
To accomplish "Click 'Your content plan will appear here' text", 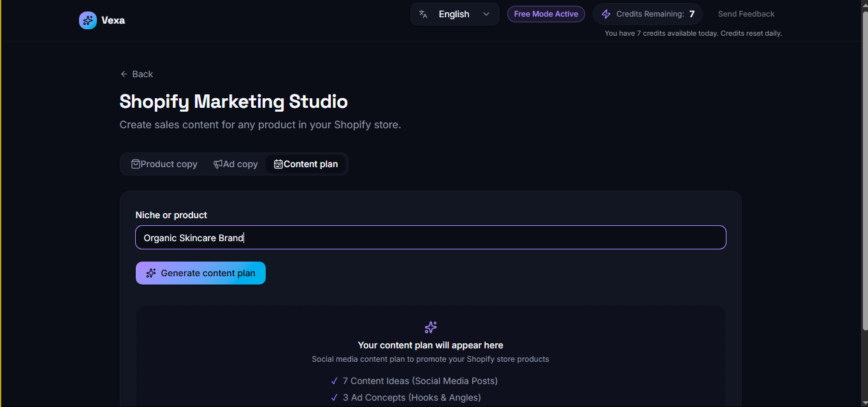I will [431, 345].
